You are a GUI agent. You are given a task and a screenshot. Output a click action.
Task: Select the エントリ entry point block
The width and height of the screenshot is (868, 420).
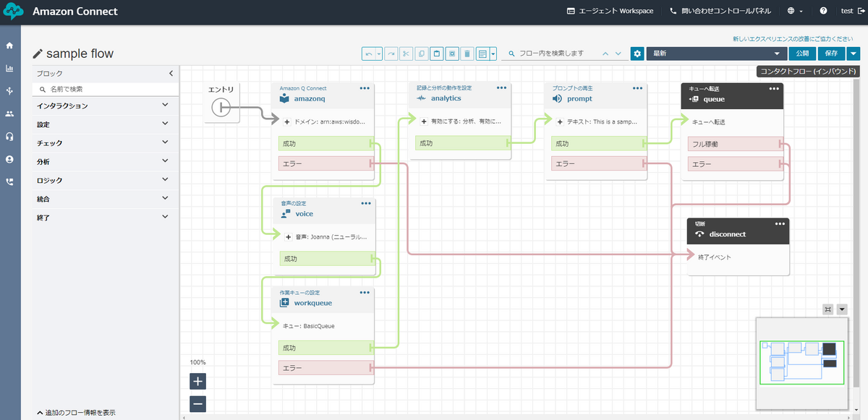pyautogui.click(x=221, y=101)
